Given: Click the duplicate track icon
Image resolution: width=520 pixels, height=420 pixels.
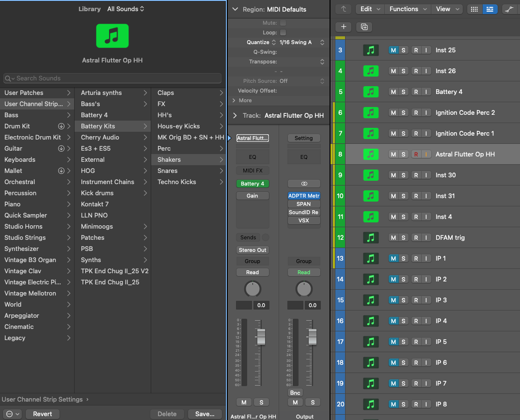Looking at the screenshot, I should click(x=364, y=27).
